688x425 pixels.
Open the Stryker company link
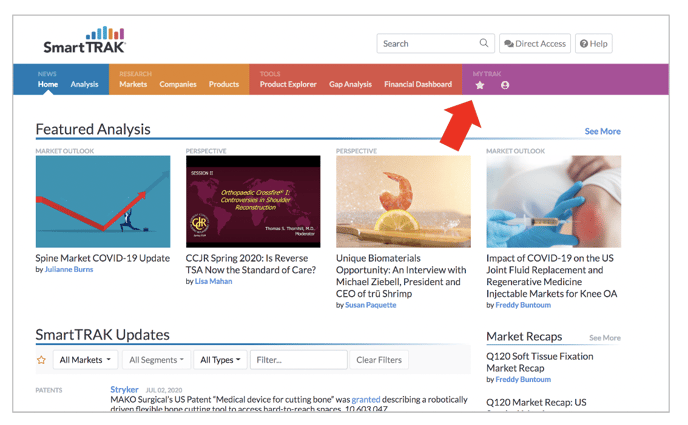[124, 389]
